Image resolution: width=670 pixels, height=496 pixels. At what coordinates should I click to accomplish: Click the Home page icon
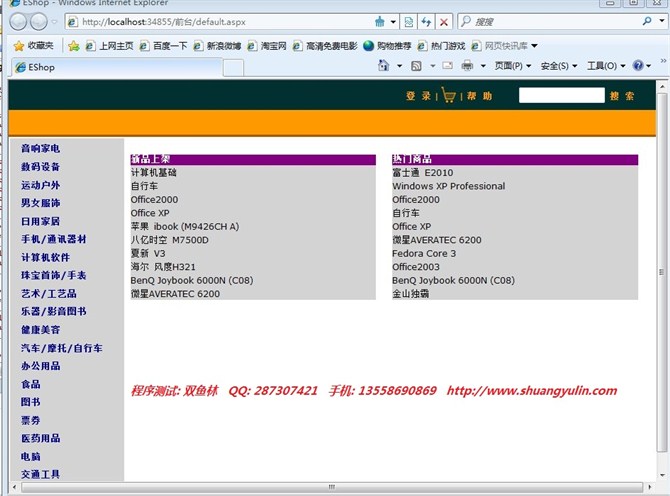(x=384, y=65)
